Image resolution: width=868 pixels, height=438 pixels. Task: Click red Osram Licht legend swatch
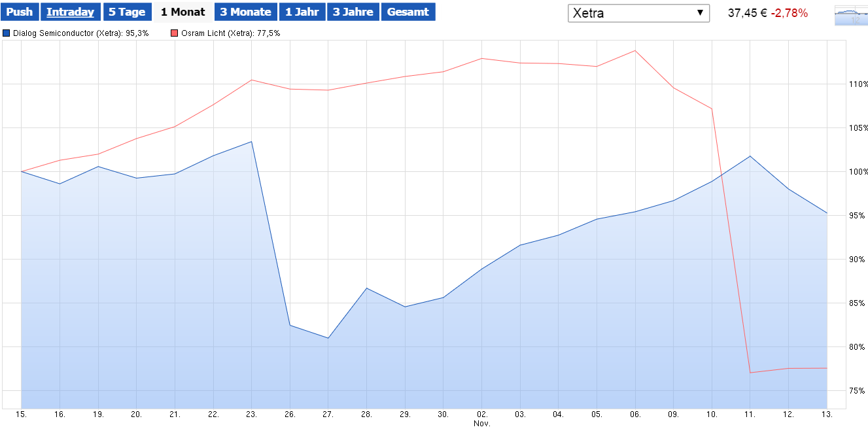pyautogui.click(x=173, y=33)
